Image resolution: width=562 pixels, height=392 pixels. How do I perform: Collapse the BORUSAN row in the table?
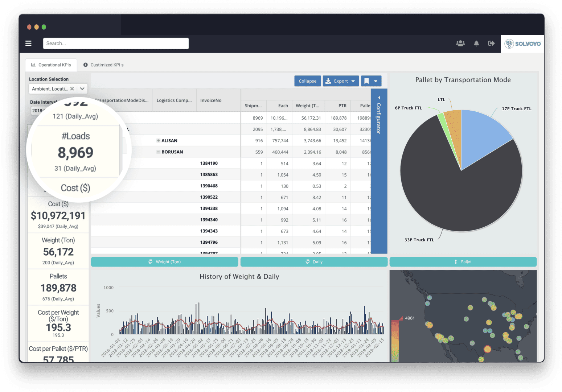[x=158, y=152]
